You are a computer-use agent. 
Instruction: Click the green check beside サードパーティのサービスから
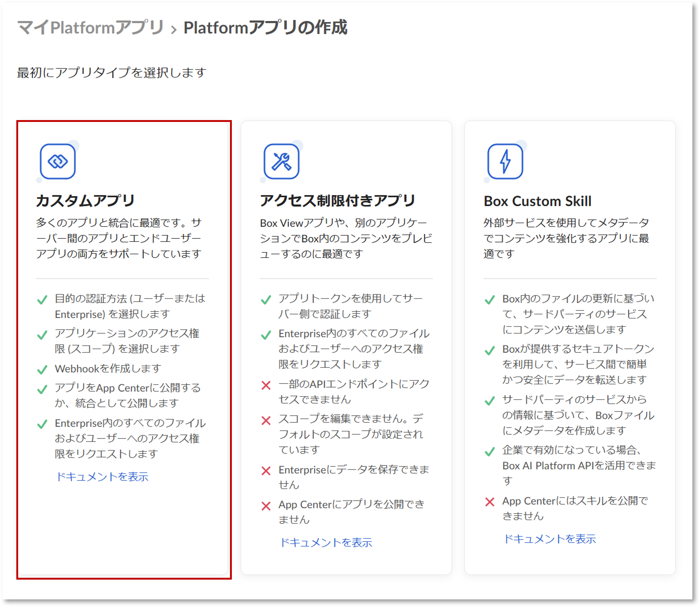point(490,401)
